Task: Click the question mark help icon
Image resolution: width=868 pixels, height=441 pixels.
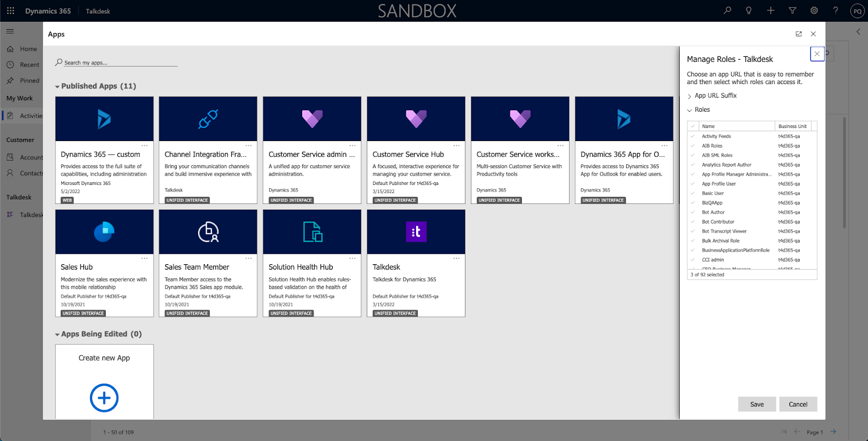Action: coord(835,10)
